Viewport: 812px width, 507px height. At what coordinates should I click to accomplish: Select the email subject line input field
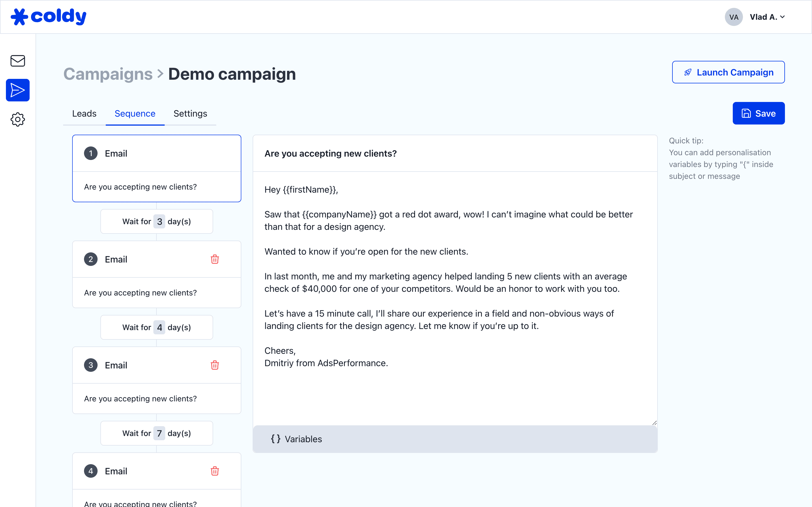455,153
